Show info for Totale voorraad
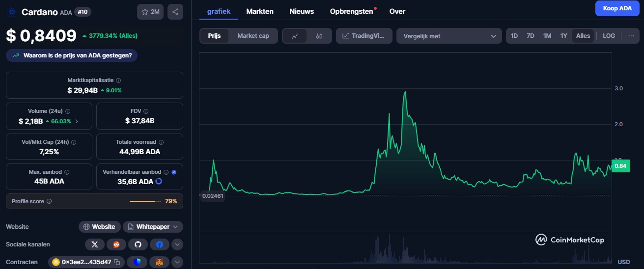 pos(161,142)
